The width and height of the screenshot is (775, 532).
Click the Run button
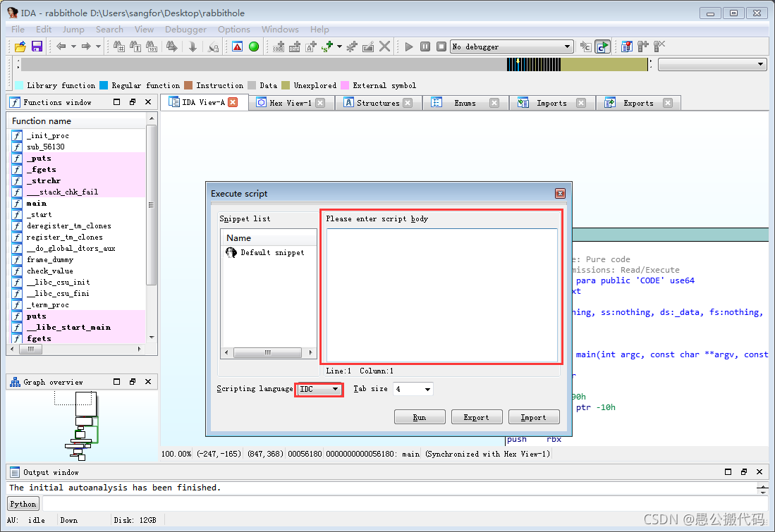tap(420, 417)
